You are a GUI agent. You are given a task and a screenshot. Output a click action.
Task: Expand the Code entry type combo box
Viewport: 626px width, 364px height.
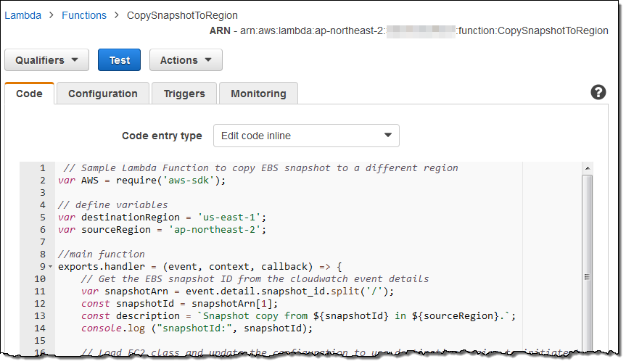[x=306, y=136]
